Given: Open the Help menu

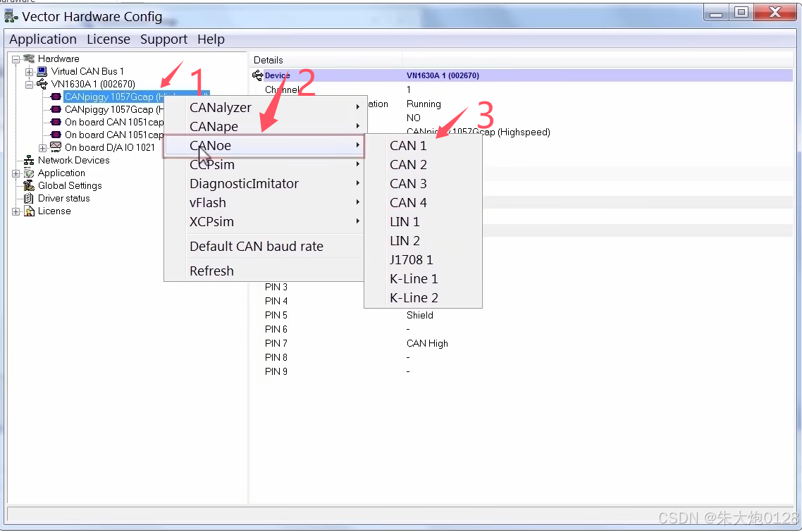Looking at the screenshot, I should click(x=211, y=39).
